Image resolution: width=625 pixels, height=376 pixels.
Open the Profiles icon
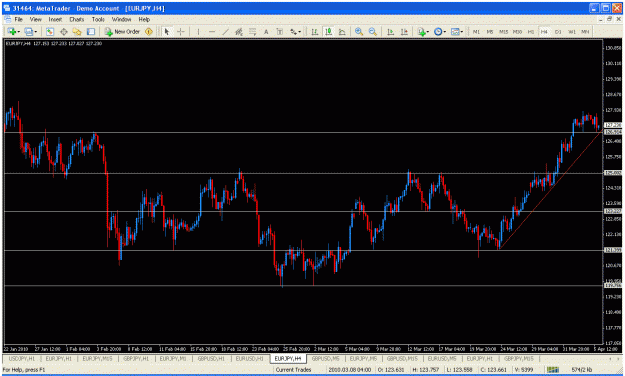point(28,31)
